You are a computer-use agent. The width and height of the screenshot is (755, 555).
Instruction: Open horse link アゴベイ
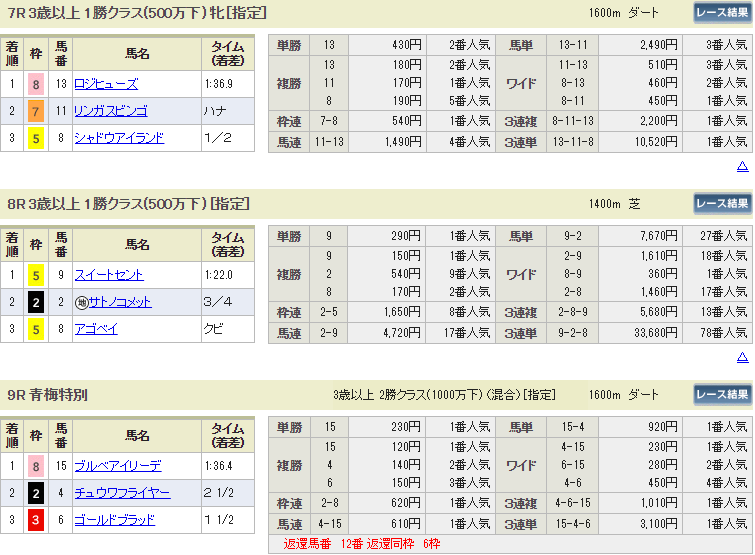[96, 329]
